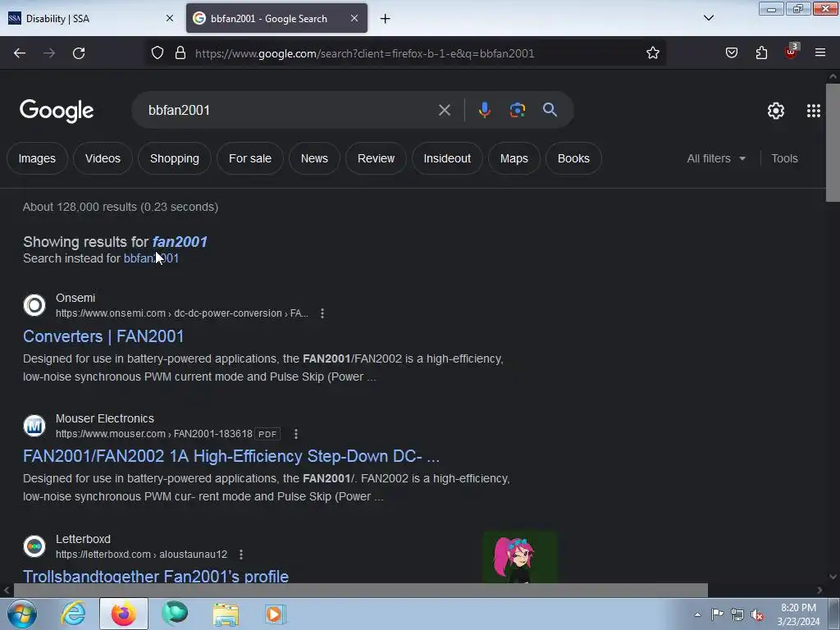Click the magnifier search button
840x630 pixels.
point(550,110)
